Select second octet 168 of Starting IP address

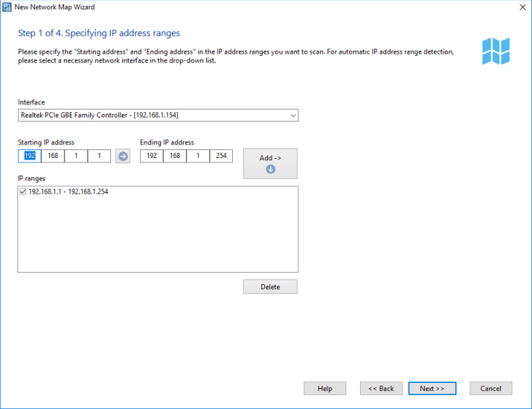click(53, 156)
